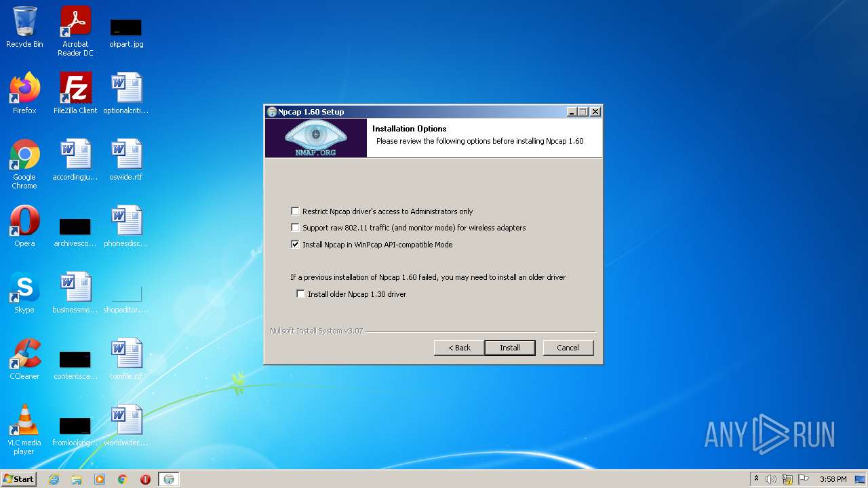The height and width of the screenshot is (488, 868).
Task: Restrict Npcap driver access to Administrators only
Action: pos(295,211)
